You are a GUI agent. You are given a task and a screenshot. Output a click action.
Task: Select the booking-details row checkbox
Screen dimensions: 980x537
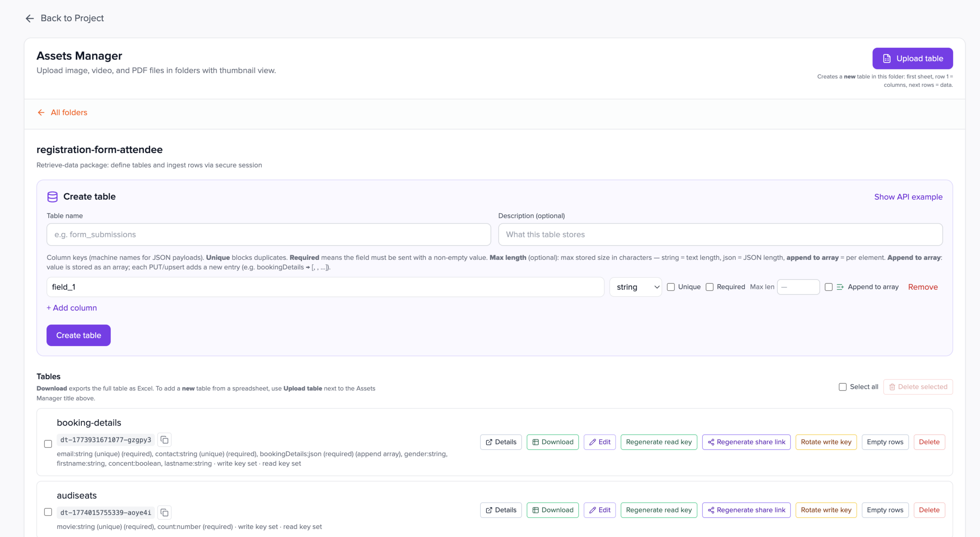click(x=48, y=444)
